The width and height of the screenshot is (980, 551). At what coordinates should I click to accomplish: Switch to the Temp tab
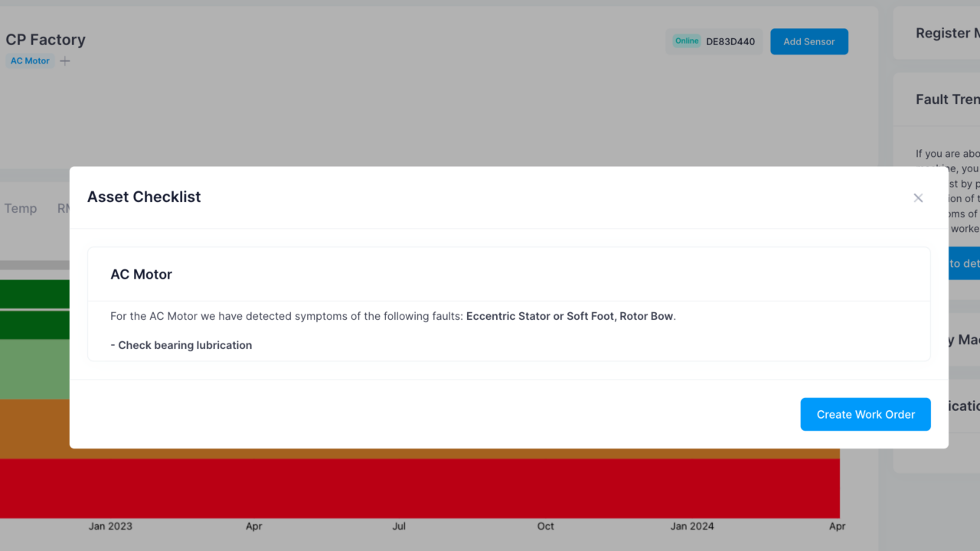(x=21, y=208)
